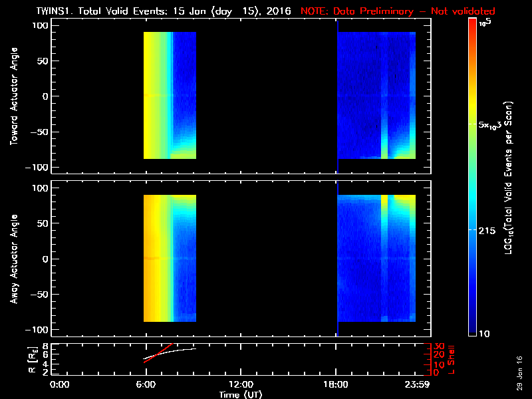
Task: Click the red top of the colorbar
Action: [472, 23]
